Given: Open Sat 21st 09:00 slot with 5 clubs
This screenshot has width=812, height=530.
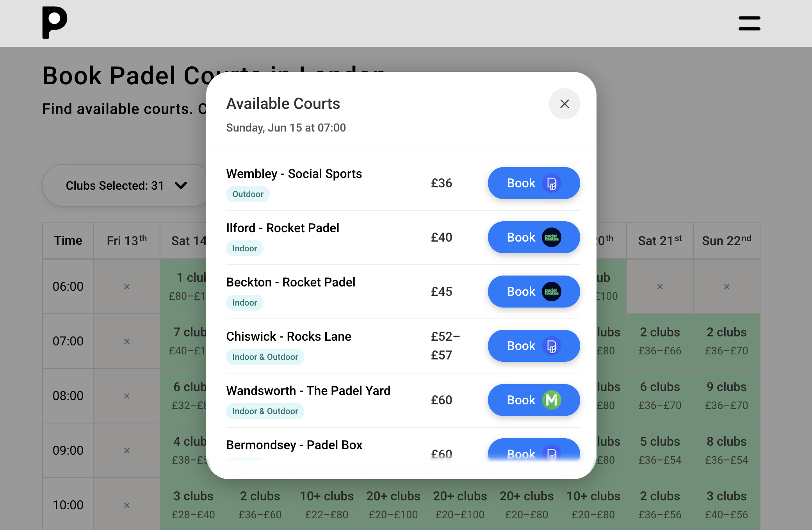Looking at the screenshot, I should (x=660, y=450).
